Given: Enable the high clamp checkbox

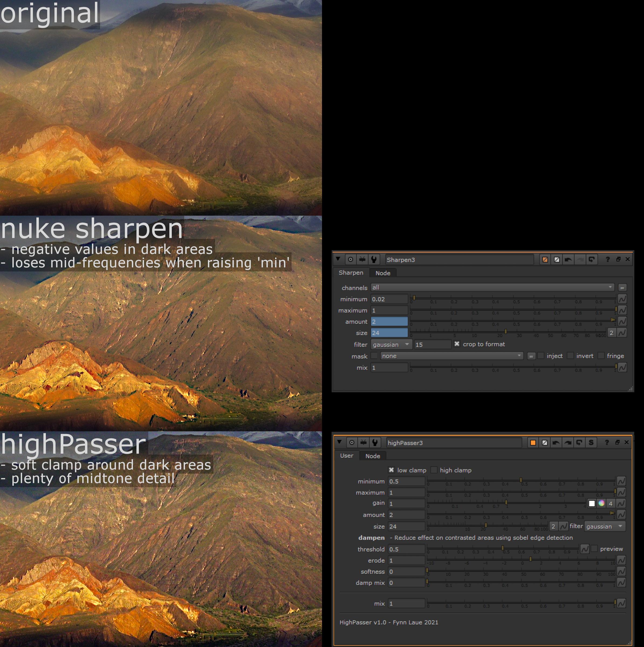Looking at the screenshot, I should tap(434, 470).
